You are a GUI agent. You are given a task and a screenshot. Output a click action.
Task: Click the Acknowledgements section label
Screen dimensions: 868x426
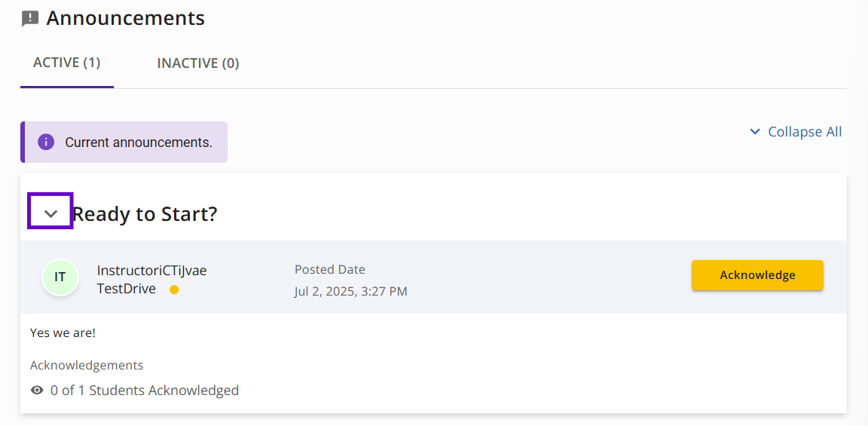[87, 366]
